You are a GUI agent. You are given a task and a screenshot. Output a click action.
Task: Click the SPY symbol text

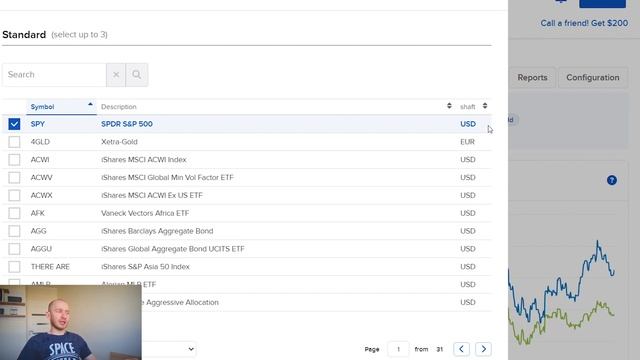(x=38, y=124)
